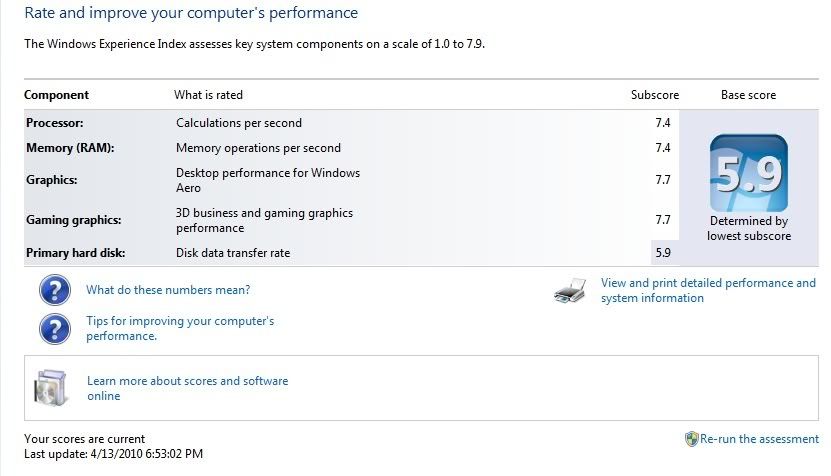The width and height of the screenshot is (831, 476).
Task: Click the Primary hard disk label
Action: [76, 253]
